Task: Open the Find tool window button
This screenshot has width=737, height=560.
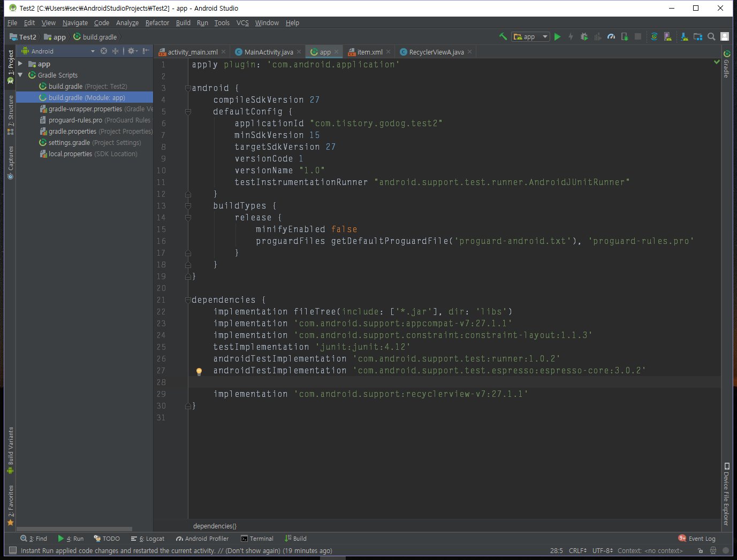Action: click(x=34, y=539)
